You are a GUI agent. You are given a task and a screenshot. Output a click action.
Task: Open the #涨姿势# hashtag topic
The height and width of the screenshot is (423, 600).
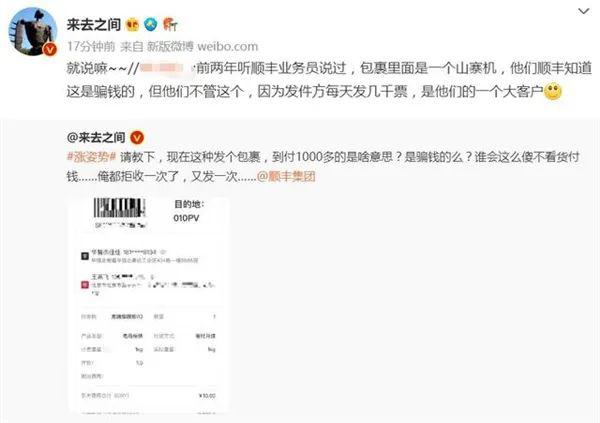pyautogui.click(x=91, y=157)
